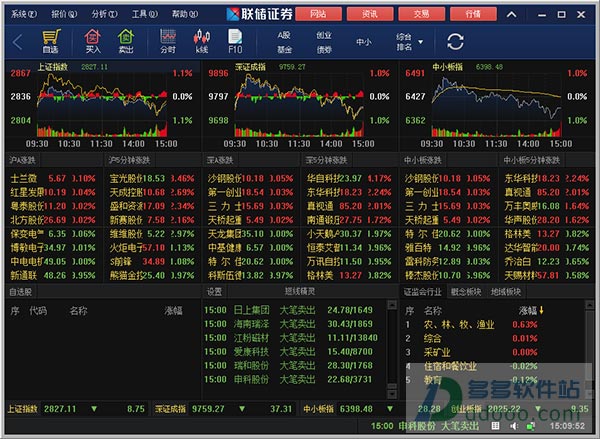Collapse the toolbar with the up chevron

[512, 15]
